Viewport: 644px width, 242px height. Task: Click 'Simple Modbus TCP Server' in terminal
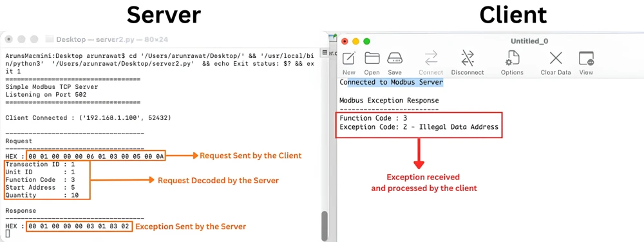(52, 87)
